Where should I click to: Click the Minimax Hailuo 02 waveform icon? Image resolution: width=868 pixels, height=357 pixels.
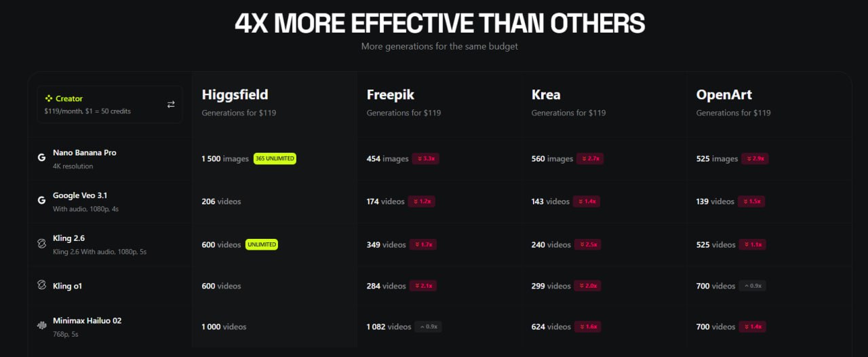tap(41, 325)
